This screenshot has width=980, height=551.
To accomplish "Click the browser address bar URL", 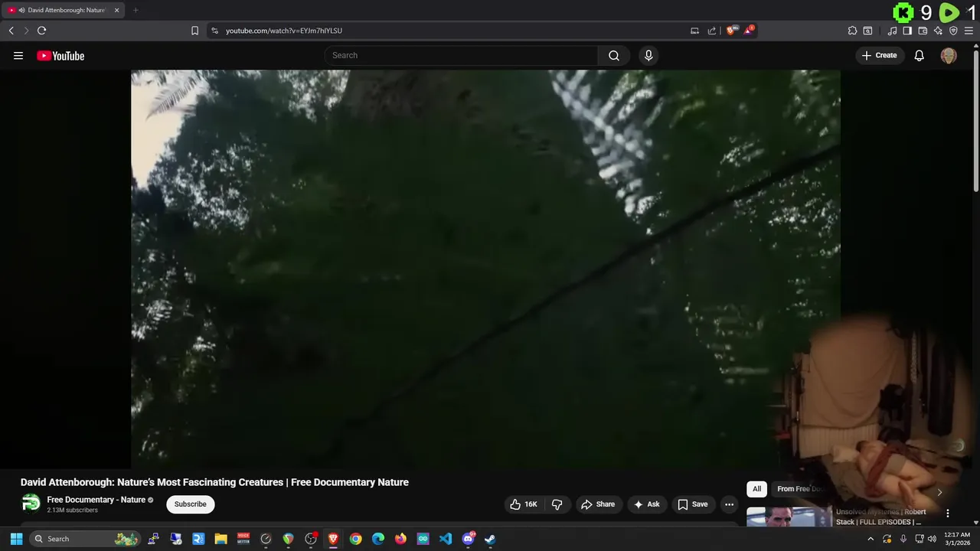I will 284,31.
